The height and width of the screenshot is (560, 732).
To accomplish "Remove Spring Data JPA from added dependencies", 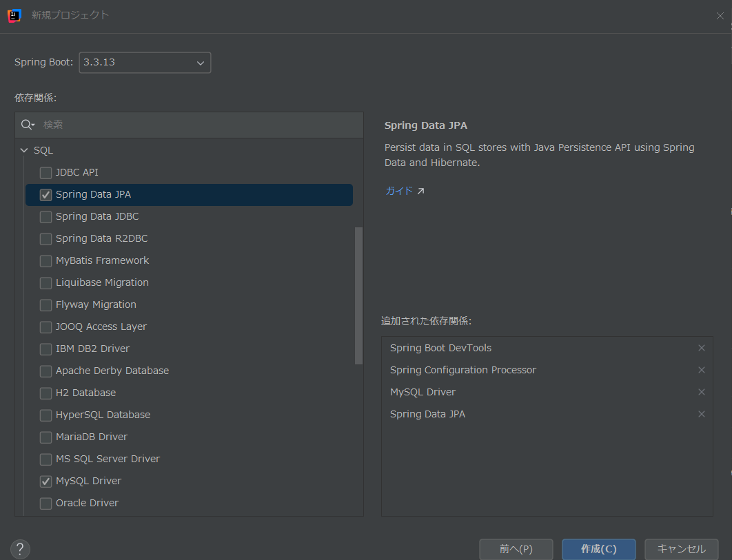I will (x=702, y=414).
